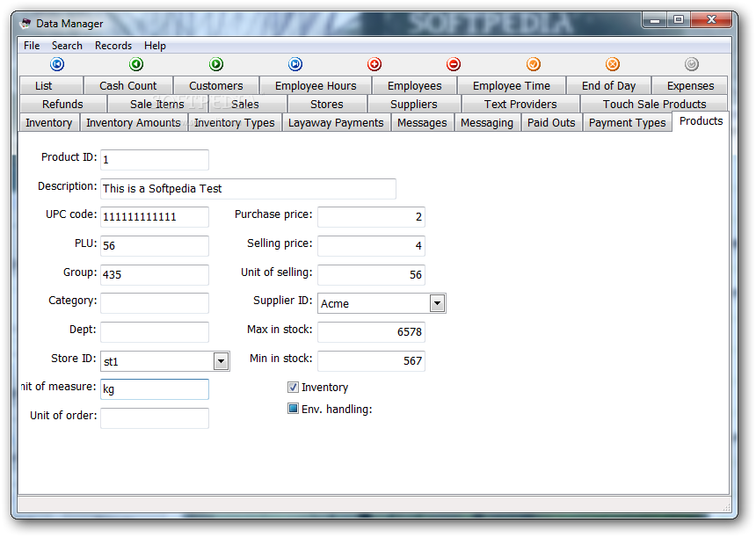This screenshot has width=756, height=537.
Task: Switch to the Inventory Types tab
Action: coord(235,122)
